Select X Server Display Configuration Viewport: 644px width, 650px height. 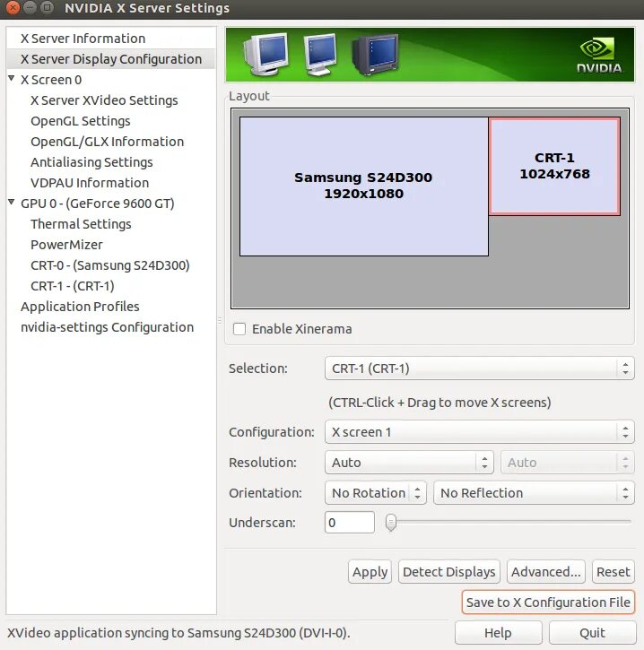(110, 59)
